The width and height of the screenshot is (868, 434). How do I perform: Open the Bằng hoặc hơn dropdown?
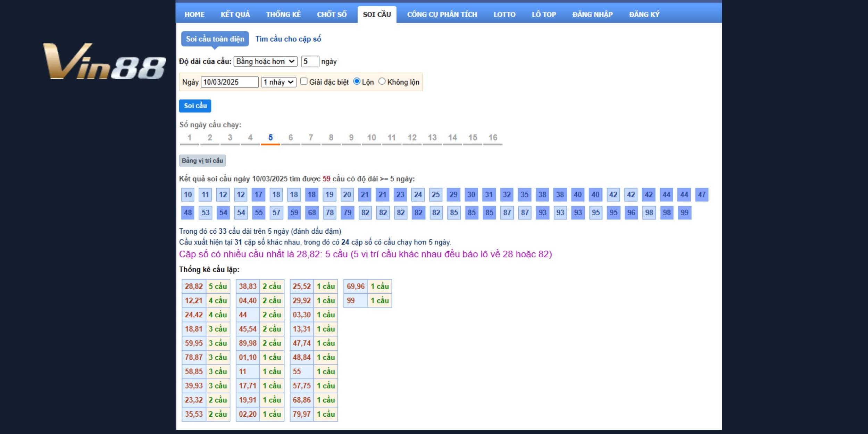tap(266, 61)
